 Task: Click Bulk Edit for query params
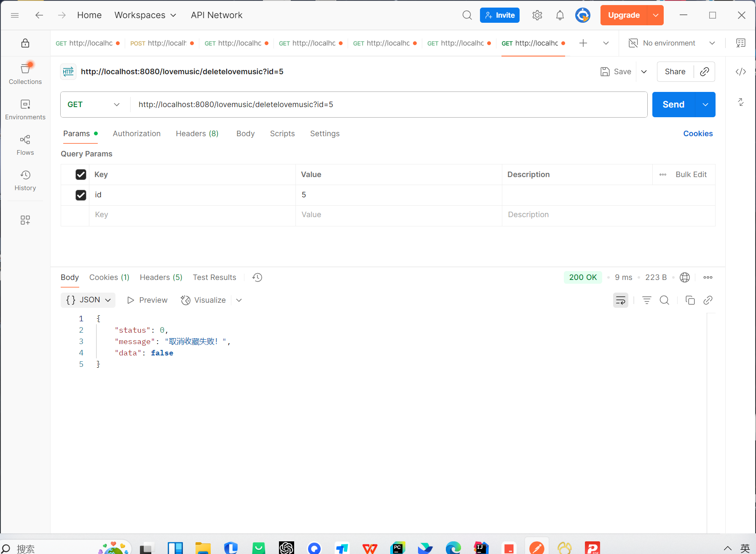pyautogui.click(x=691, y=175)
